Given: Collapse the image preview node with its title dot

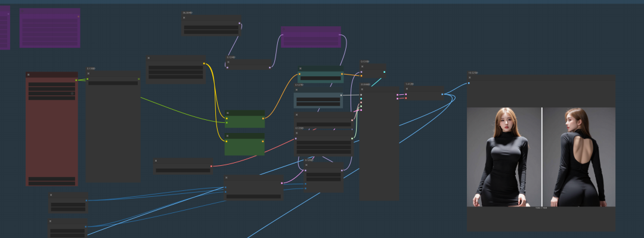Looking at the screenshot, I should [x=469, y=78].
